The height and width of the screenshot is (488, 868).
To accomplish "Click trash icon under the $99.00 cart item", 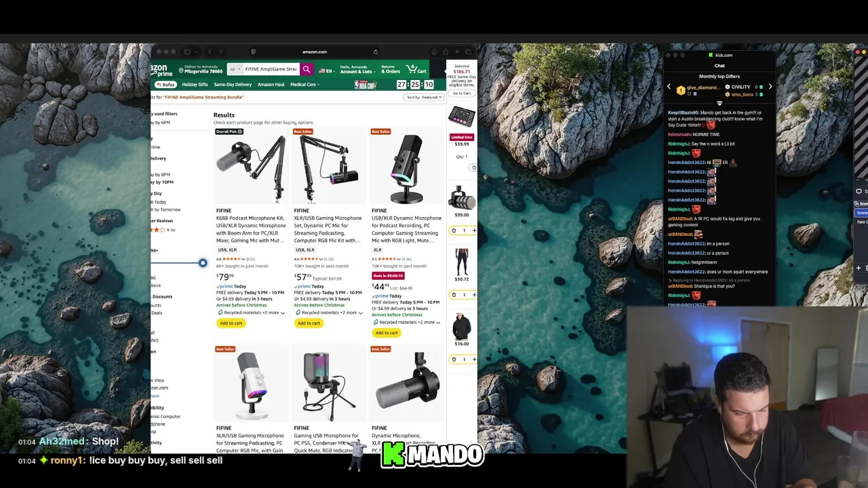I will click(x=454, y=230).
